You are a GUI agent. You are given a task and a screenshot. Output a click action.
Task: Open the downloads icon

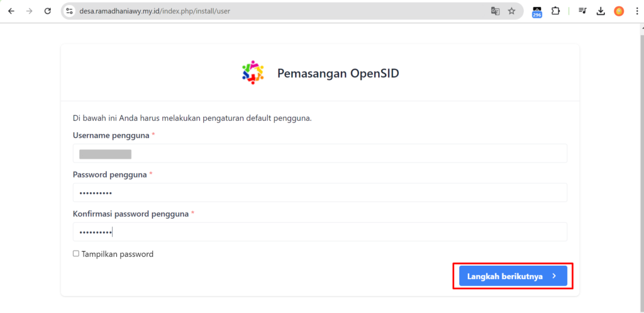pos(601,11)
